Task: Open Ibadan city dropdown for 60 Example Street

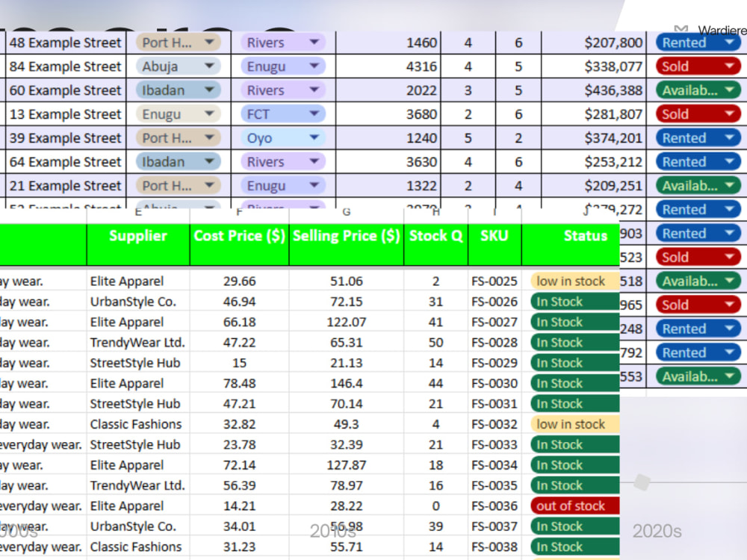Action: (179, 90)
